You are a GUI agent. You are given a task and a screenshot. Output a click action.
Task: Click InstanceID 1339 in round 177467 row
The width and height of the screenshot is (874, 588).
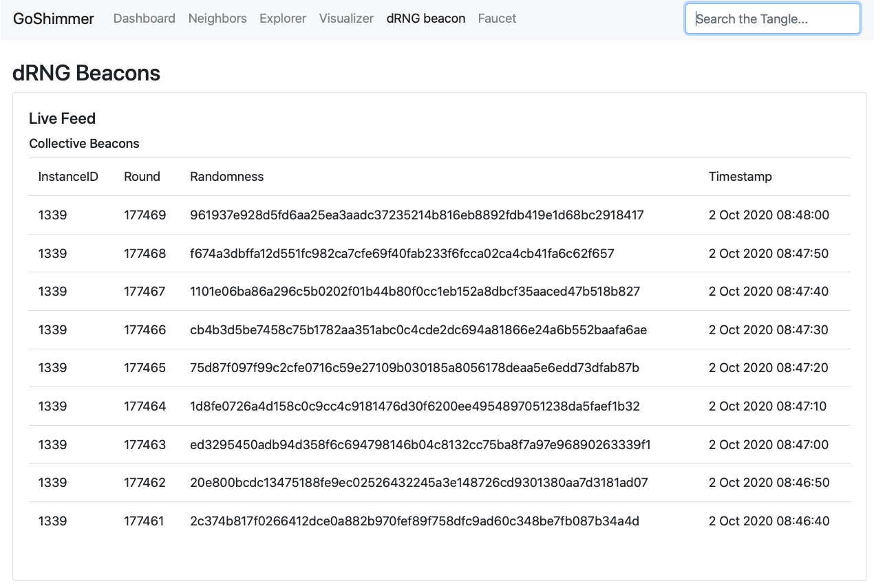point(53,292)
